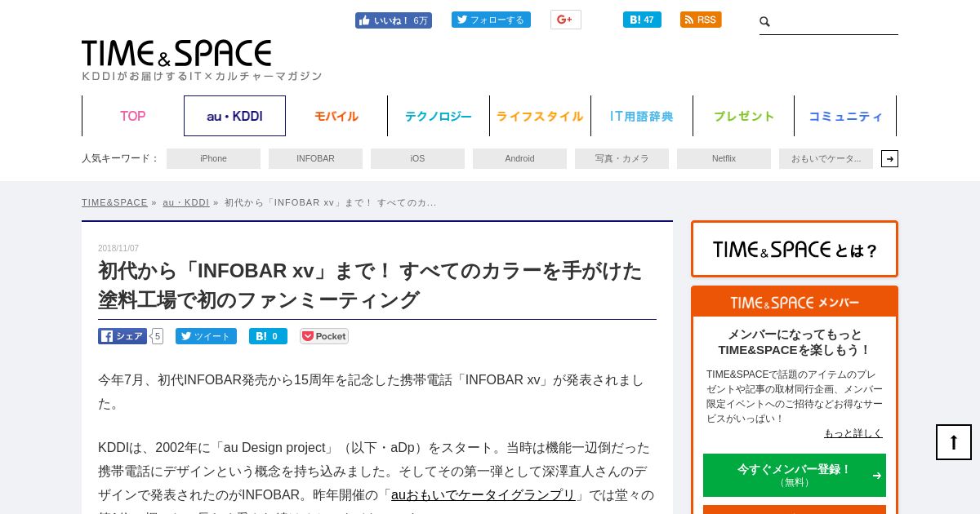
Task: Save article with Pocket button
Action: (x=324, y=336)
